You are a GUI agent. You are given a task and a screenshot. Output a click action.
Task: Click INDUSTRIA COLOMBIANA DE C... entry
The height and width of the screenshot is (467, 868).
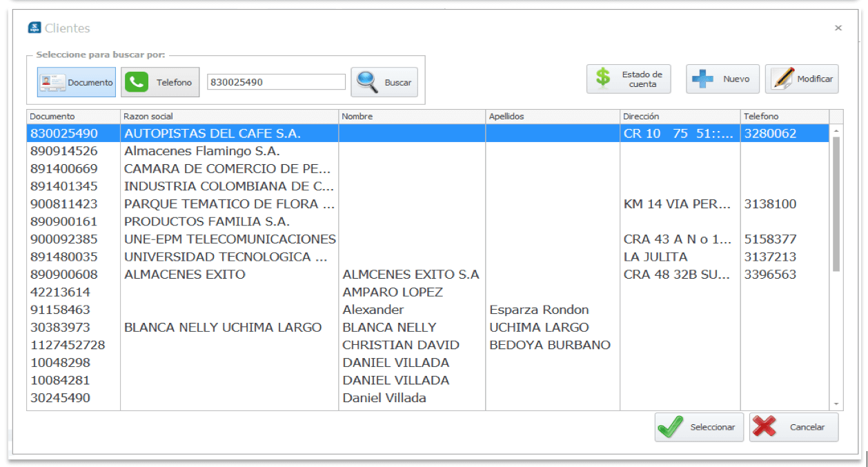coord(229,186)
